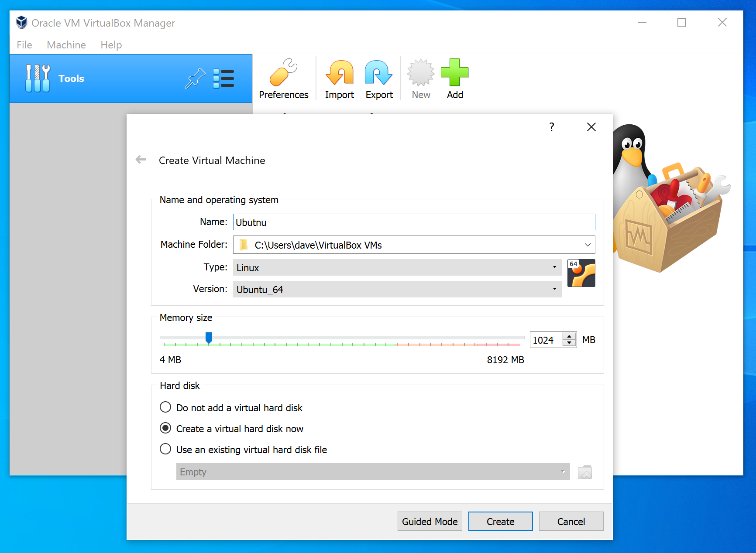756x553 pixels.
Task: Maximize the VirtualBox Manager window
Action: tap(682, 22)
